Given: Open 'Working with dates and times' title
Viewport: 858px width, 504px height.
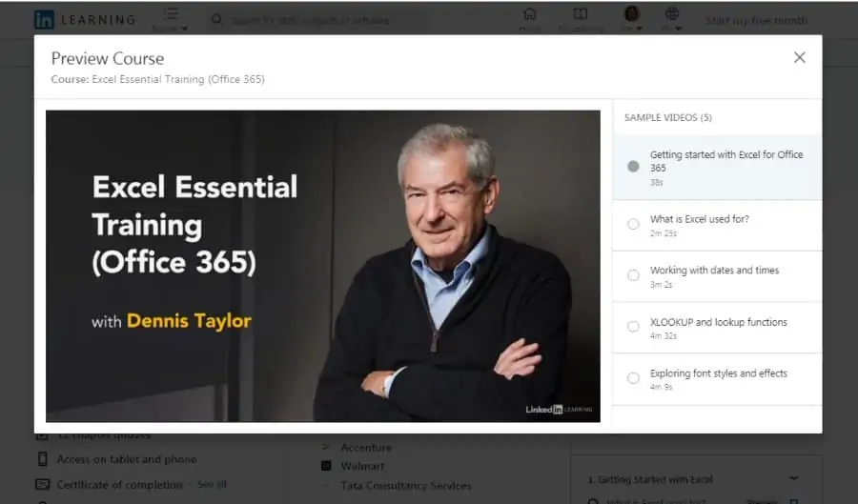Looking at the screenshot, I should click(714, 270).
